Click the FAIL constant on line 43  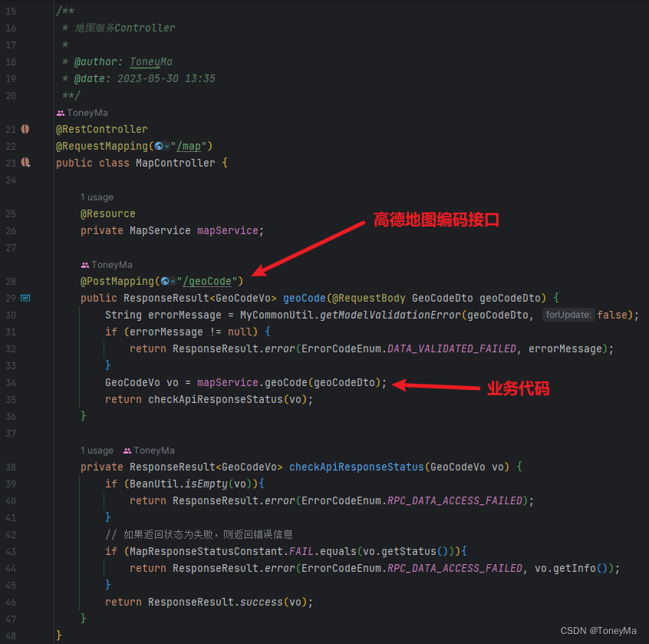(x=301, y=552)
